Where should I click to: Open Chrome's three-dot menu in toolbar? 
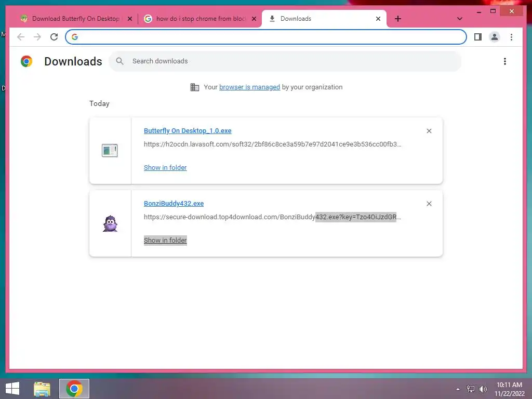pos(511,37)
